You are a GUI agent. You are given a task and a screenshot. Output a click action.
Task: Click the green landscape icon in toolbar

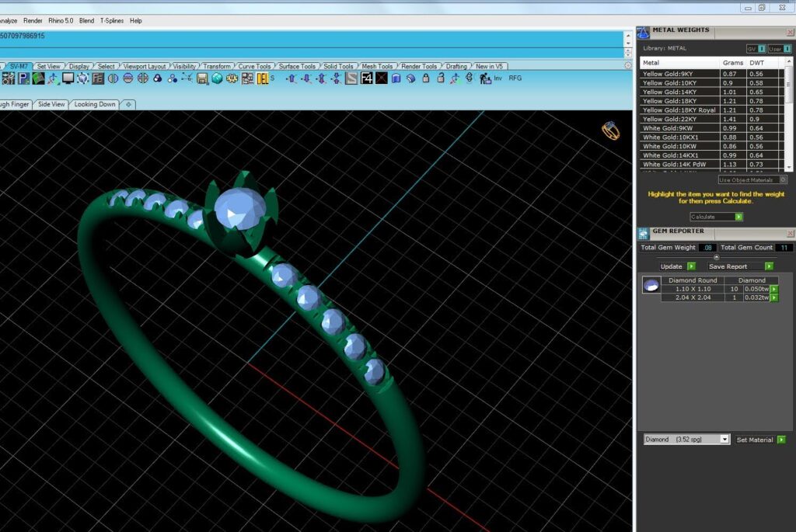coord(38,78)
